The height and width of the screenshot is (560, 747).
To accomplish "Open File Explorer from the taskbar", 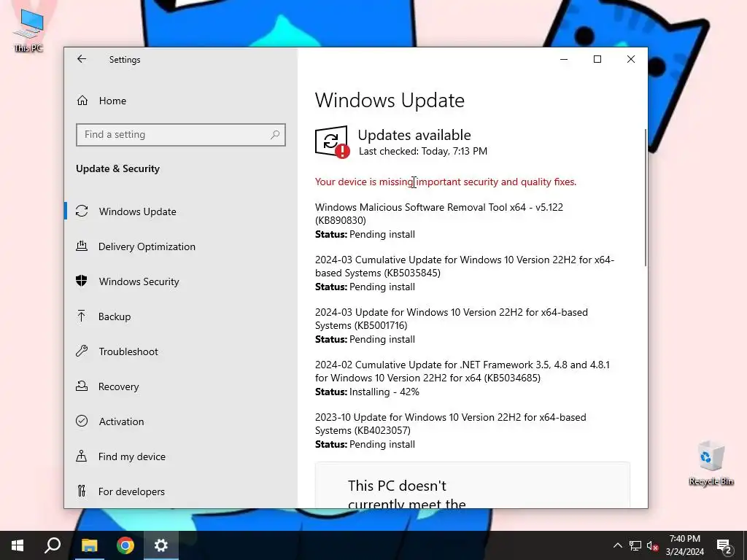I will [89, 545].
